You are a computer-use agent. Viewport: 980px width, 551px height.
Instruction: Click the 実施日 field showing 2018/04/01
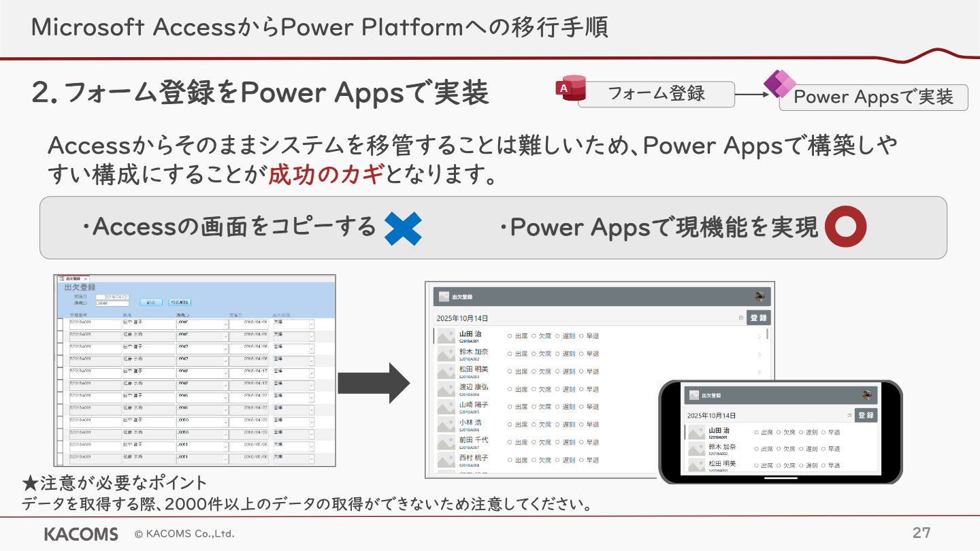112,297
